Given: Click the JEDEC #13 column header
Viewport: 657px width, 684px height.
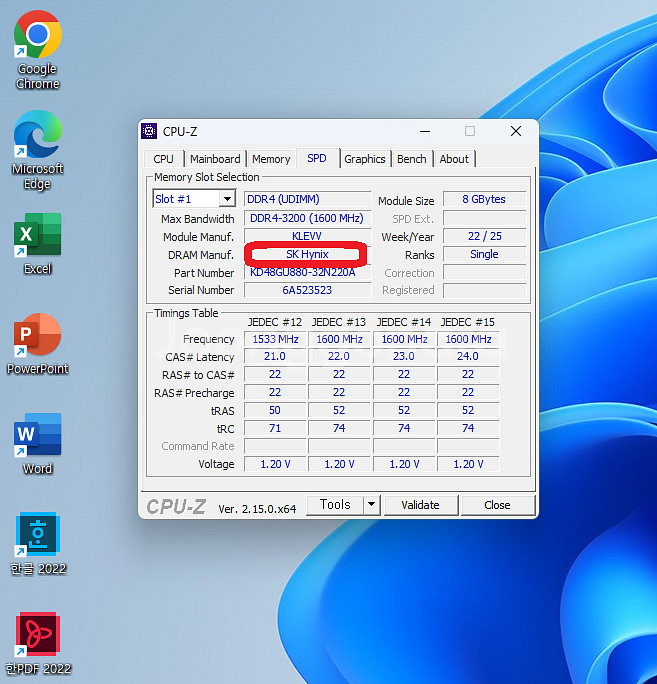Looking at the screenshot, I should click(x=339, y=322).
